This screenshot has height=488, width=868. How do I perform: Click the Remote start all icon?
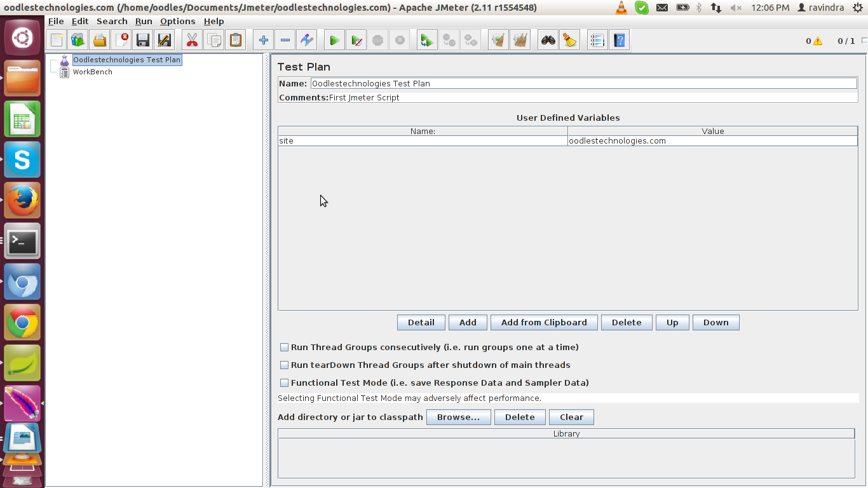click(x=427, y=41)
